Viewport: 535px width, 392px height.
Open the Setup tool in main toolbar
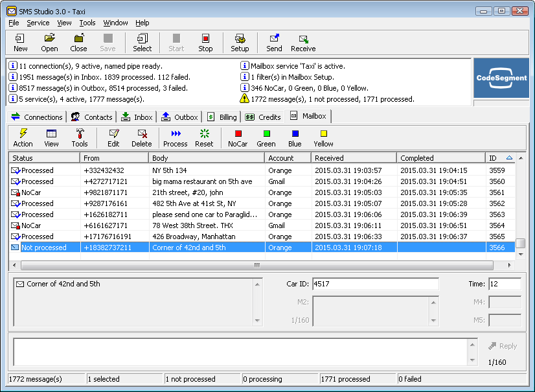[240, 43]
